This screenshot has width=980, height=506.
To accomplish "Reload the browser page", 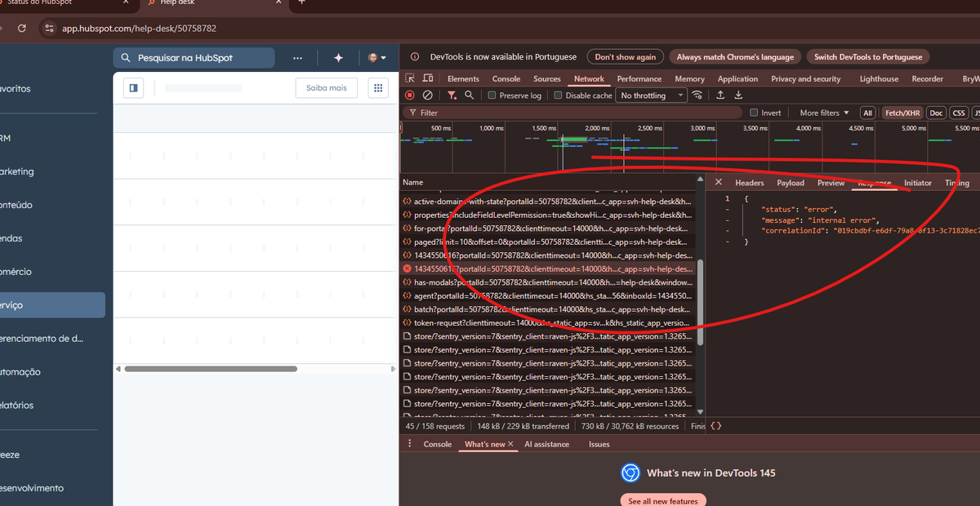I will point(22,29).
